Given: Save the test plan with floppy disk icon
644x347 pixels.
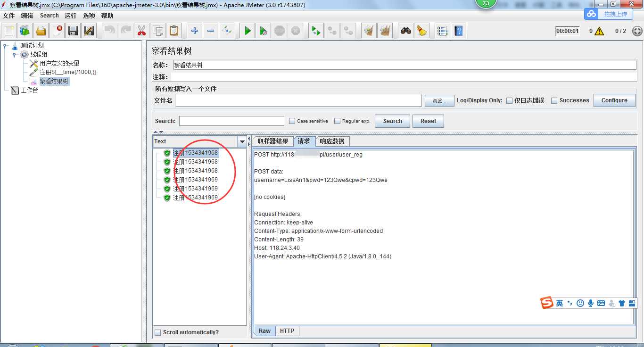Looking at the screenshot, I should (x=73, y=31).
